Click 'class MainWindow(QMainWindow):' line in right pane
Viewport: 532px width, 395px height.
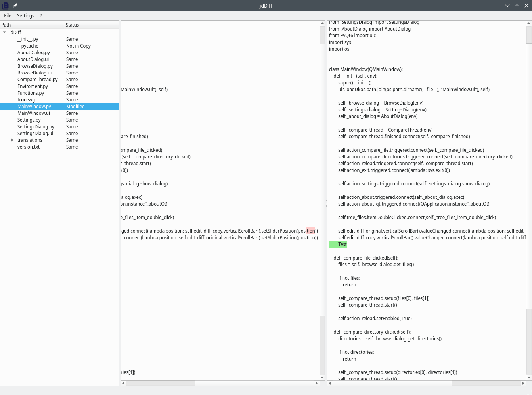click(x=366, y=69)
